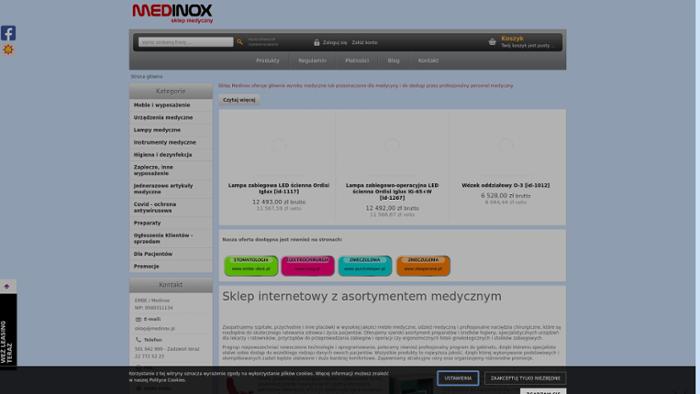Open the shopping basket icon
The image size is (700, 394).
click(x=492, y=42)
